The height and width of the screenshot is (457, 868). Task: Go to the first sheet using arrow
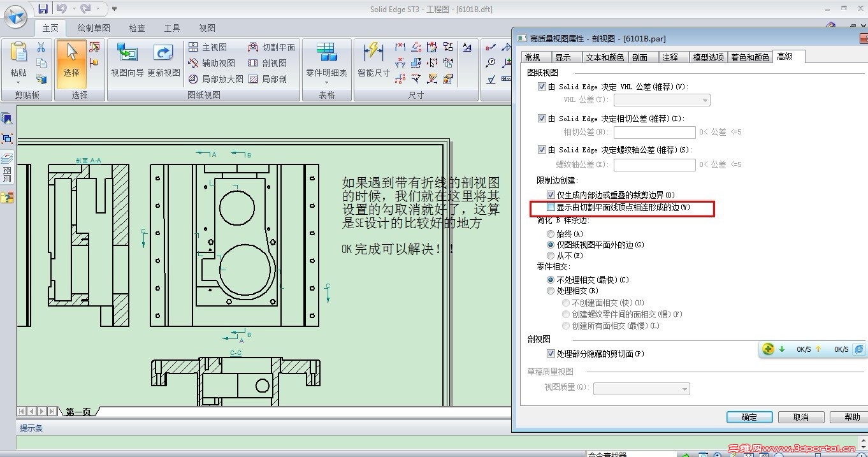pyautogui.click(x=23, y=412)
